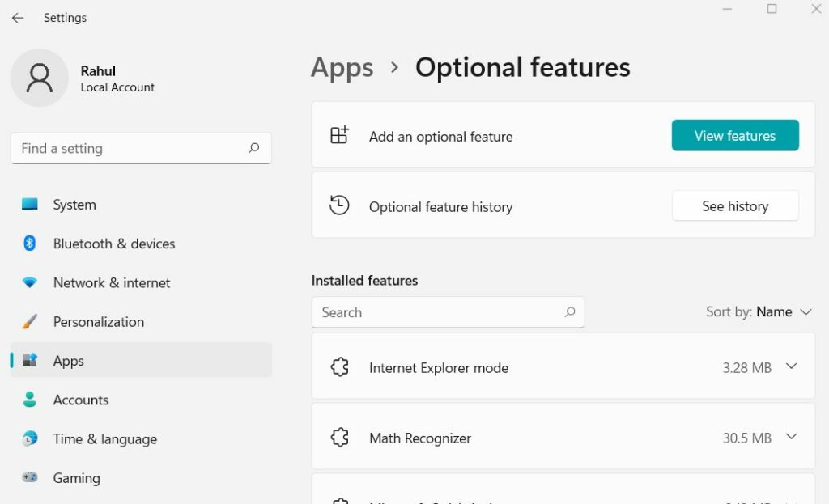This screenshot has height=504, width=829.
Task: Click the Apps breadcrumb link
Action: coord(342,68)
